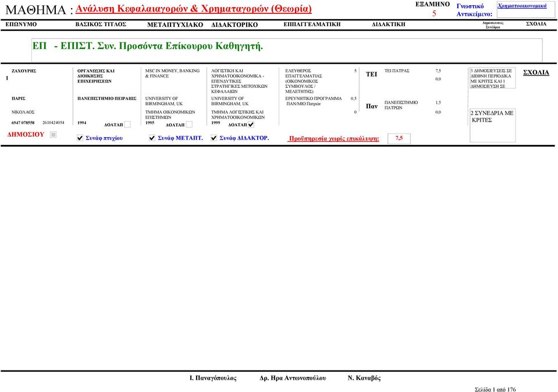Click the surname ΖΑΧΟΥΡΗΣ

click(x=24, y=71)
